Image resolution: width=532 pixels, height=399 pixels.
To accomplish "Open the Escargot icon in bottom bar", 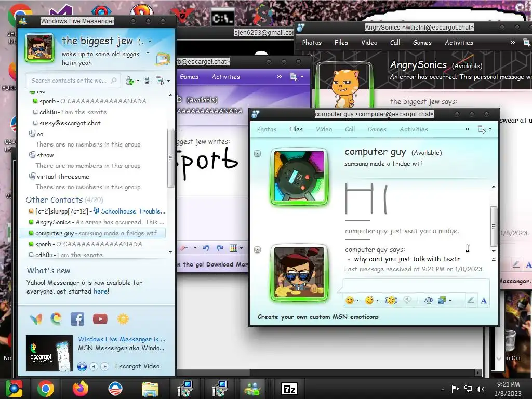I will pos(56,319).
